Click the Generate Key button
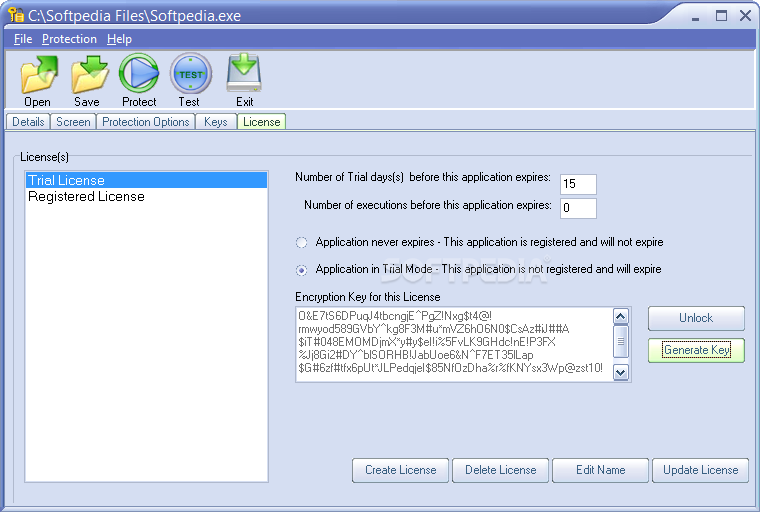The width and height of the screenshot is (760, 512). point(696,350)
